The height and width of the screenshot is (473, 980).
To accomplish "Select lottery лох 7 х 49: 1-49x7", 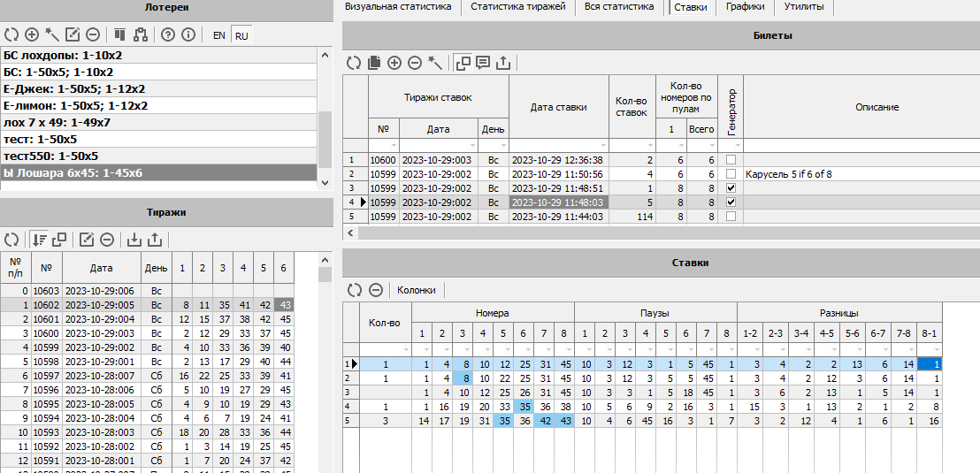I will 159,123.
